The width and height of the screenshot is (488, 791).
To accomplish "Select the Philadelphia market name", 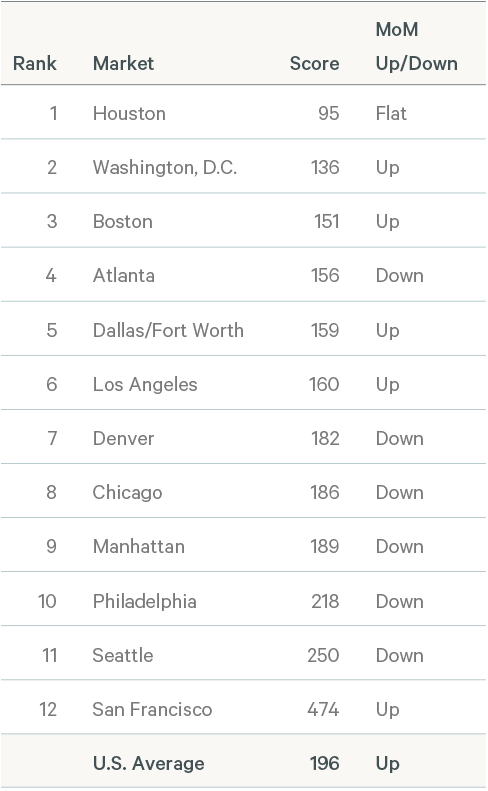I will coord(145,601).
